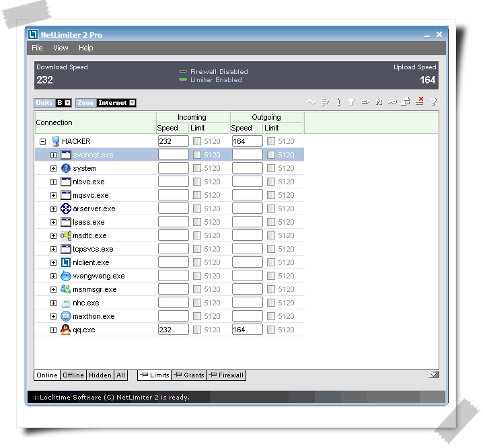This screenshot has width=483, height=448.
Task: Open the Limits tab
Action: [x=155, y=375]
